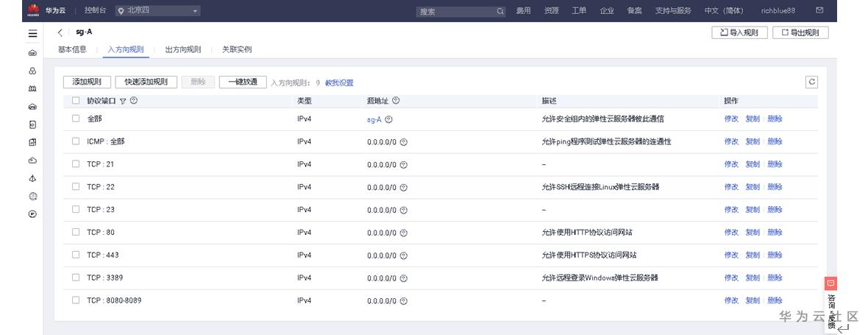Image resolution: width=868 pixels, height=335 pixels.
Task: Check the box for the ICMP : 全部 row
Action: click(x=76, y=141)
